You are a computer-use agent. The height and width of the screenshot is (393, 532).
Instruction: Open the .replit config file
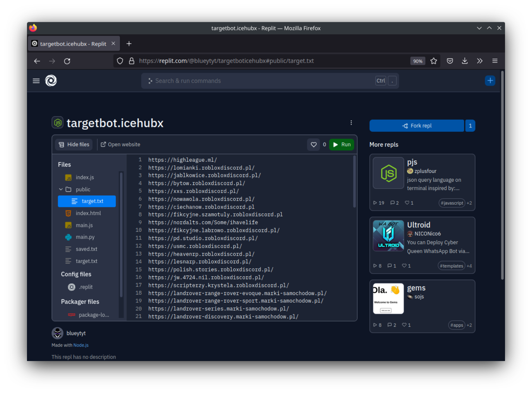click(x=86, y=287)
